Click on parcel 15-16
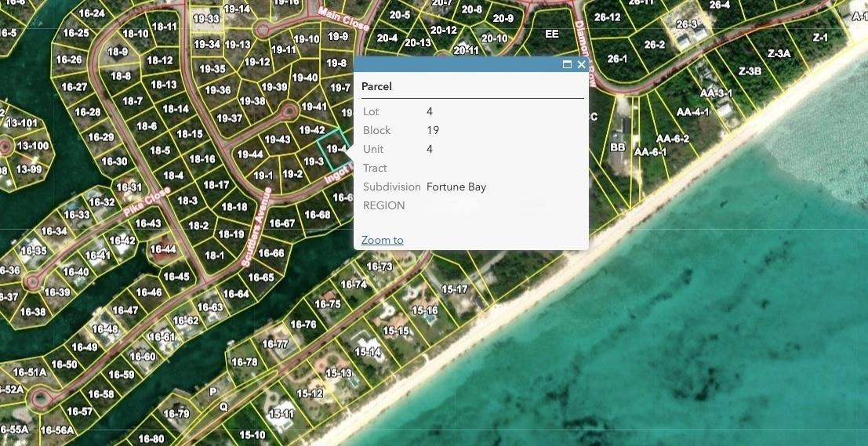 [424, 310]
